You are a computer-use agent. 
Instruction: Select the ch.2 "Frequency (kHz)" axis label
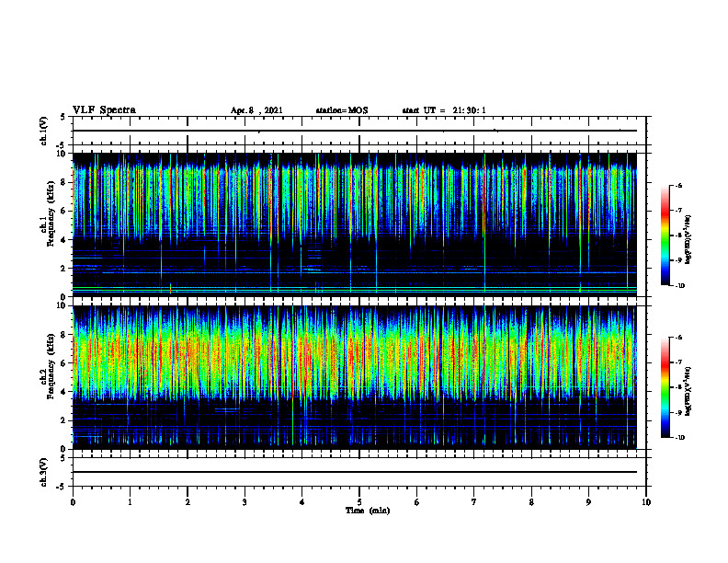(51, 366)
